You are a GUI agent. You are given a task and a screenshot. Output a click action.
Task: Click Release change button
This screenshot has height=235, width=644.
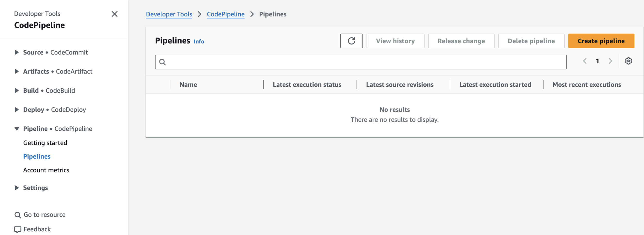coord(461,41)
